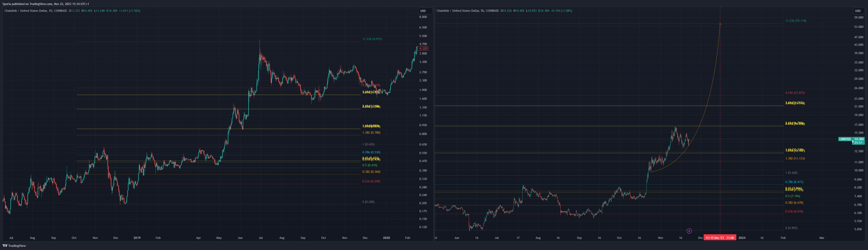Select the '11.236 (4.915)' Fibonacci label

372,39
